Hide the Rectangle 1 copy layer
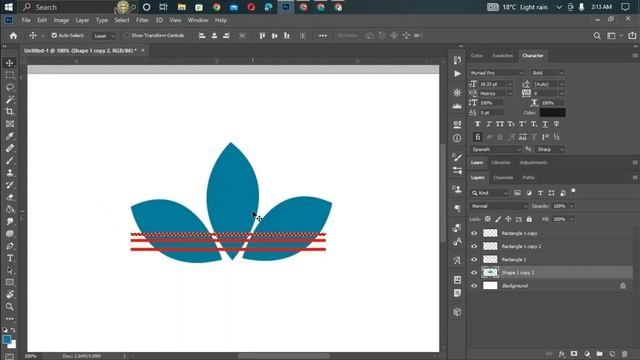 coord(474,233)
